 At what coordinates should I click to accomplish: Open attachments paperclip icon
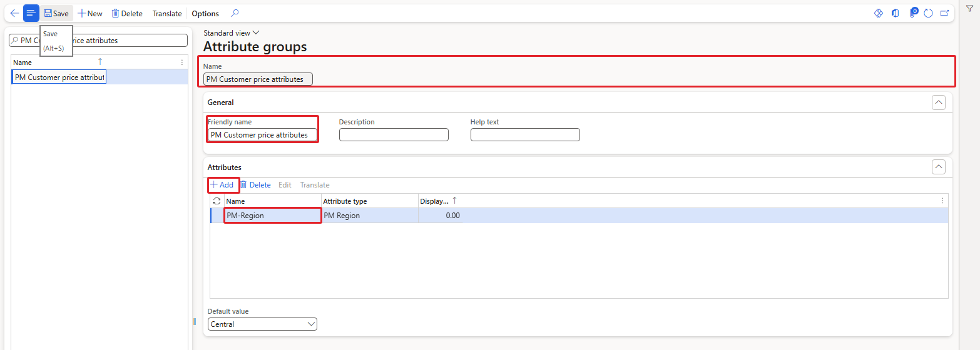pyautogui.click(x=912, y=13)
